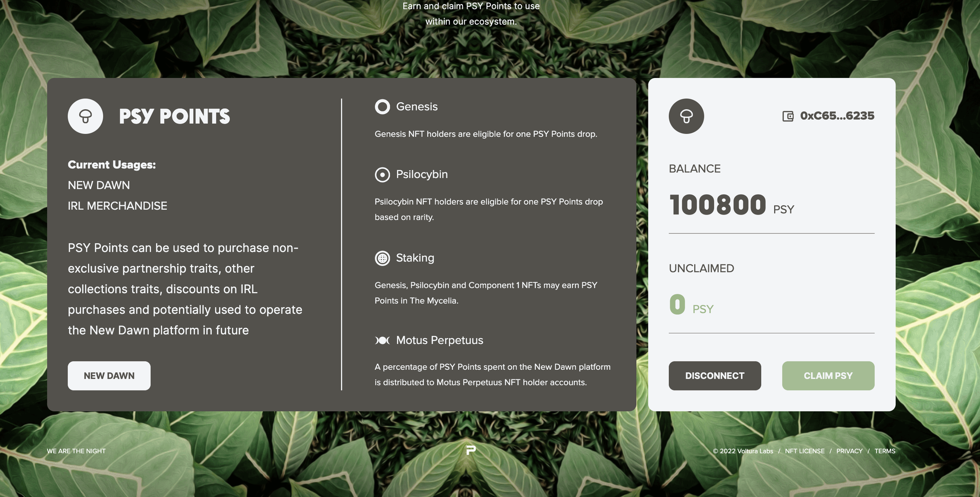This screenshot has width=980, height=497.
Task: Open the PRIVACY link
Action: tap(849, 451)
